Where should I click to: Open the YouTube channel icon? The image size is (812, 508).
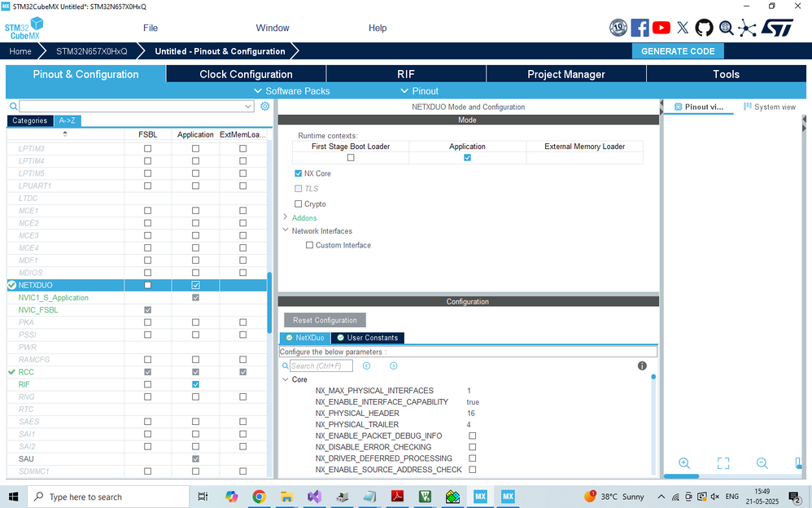click(x=661, y=27)
